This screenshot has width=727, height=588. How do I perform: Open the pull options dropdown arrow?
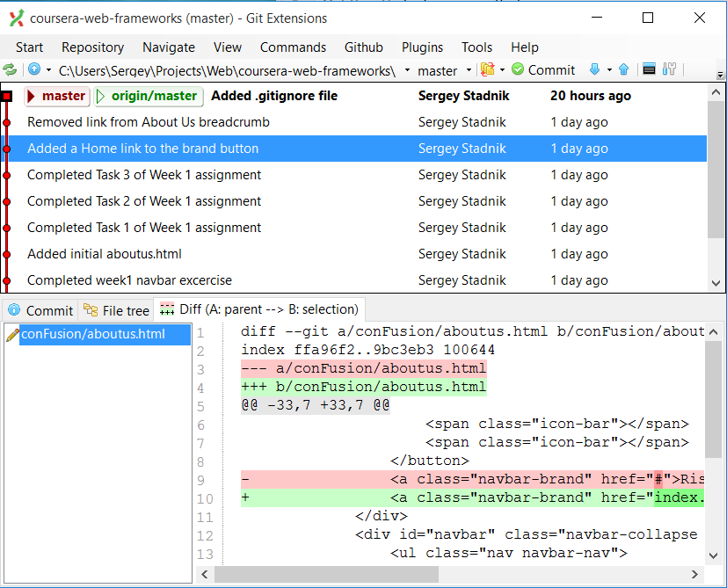pos(607,69)
